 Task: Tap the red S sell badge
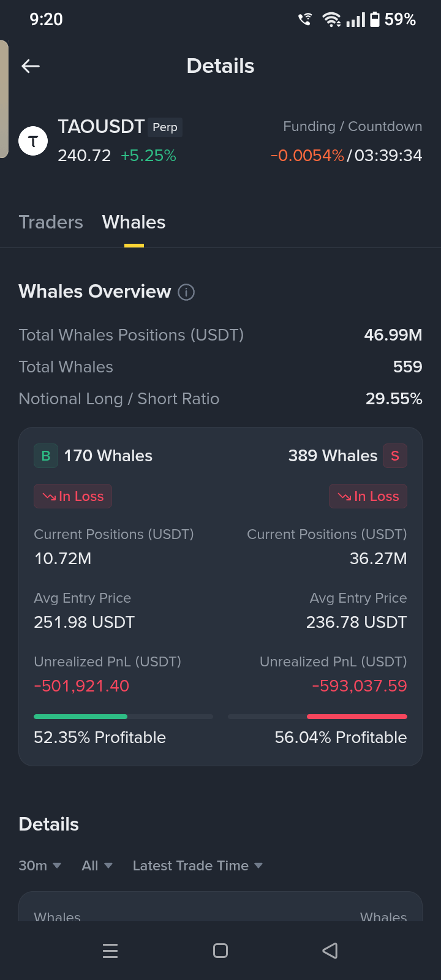pos(395,456)
